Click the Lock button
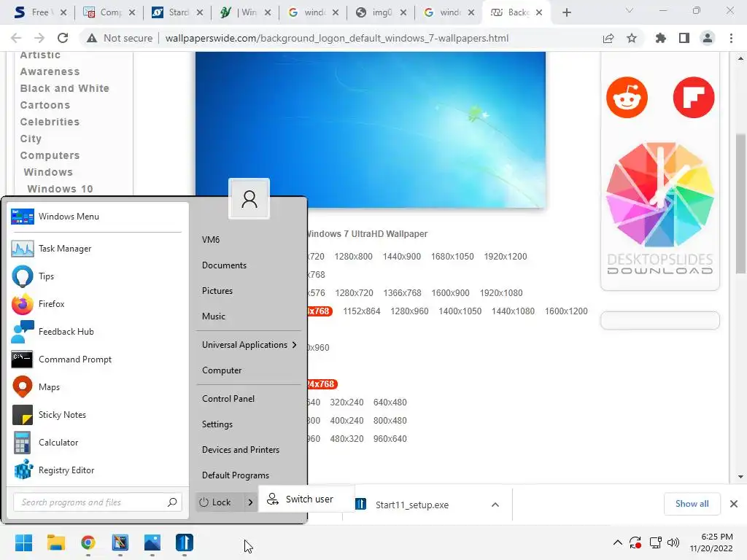This screenshot has height=560, width=747. [220, 502]
